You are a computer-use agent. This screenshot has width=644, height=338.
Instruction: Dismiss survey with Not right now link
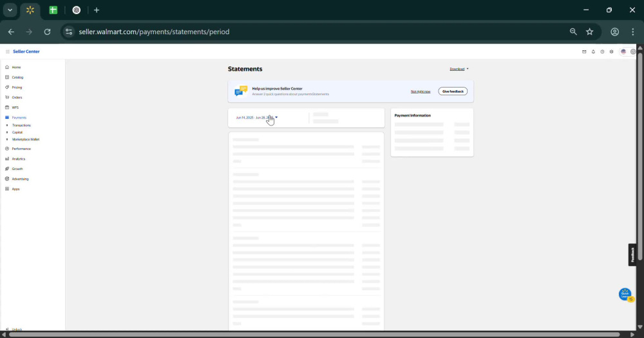click(421, 91)
